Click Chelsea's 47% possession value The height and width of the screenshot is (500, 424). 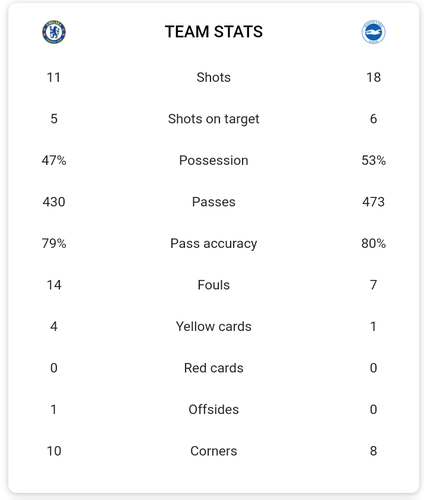click(x=54, y=160)
